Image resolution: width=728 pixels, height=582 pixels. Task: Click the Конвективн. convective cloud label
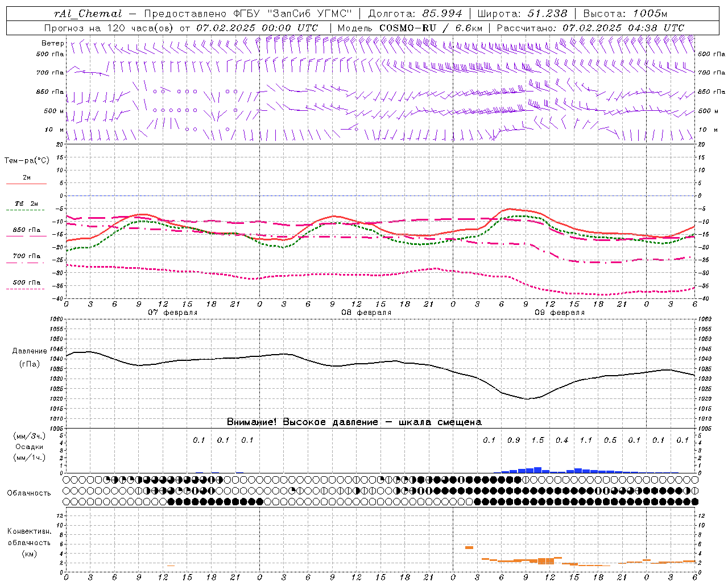click(29, 531)
